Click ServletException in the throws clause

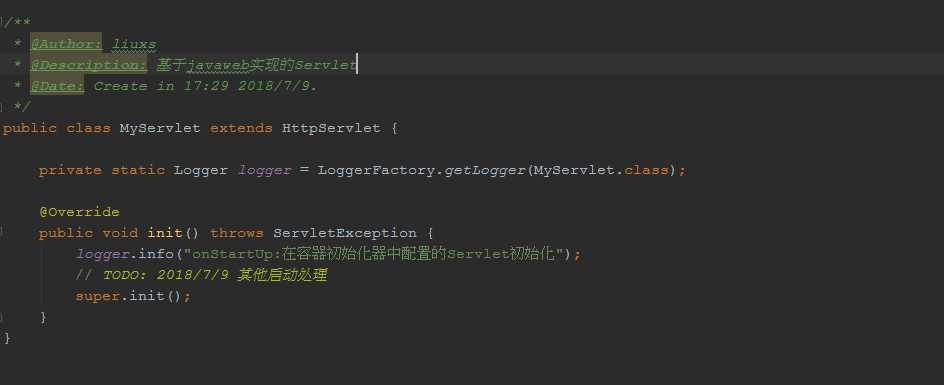(345, 233)
